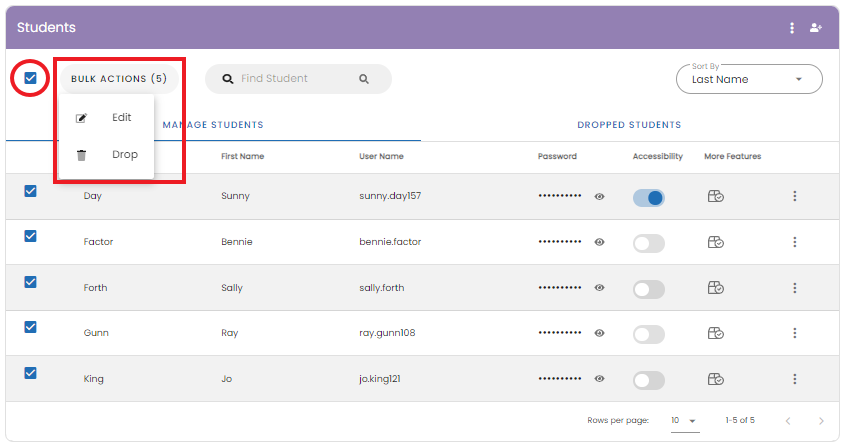Click the add student icon in header
The width and height of the screenshot is (844, 442).
[x=816, y=28]
